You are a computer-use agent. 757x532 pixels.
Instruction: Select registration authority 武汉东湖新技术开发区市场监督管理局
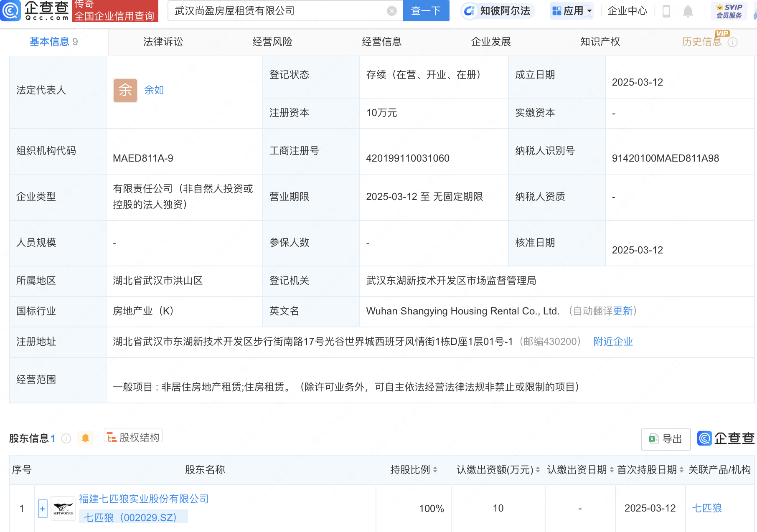pos(451,281)
